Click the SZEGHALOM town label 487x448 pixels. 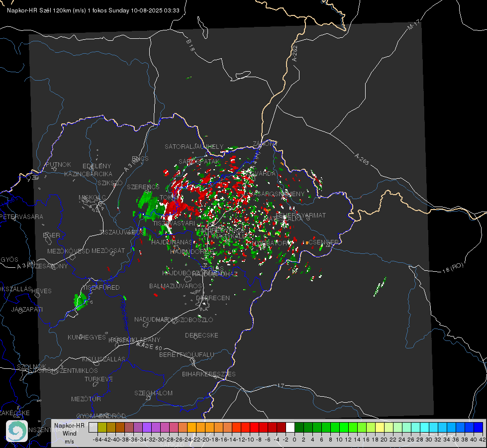coord(153,393)
